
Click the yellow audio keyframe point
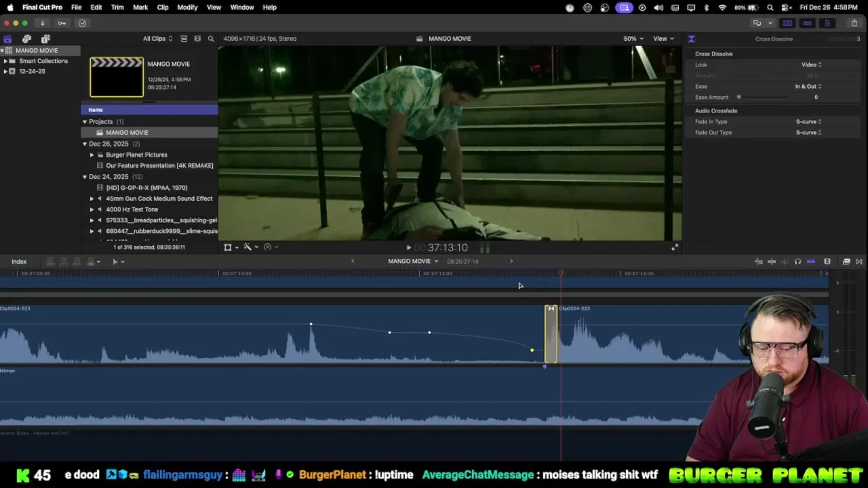[x=532, y=350]
